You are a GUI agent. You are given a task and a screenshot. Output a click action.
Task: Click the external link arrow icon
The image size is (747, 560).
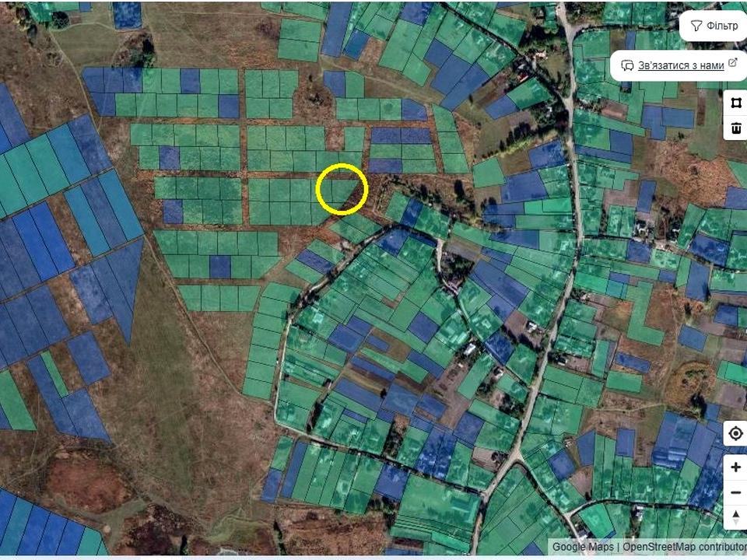733,63
